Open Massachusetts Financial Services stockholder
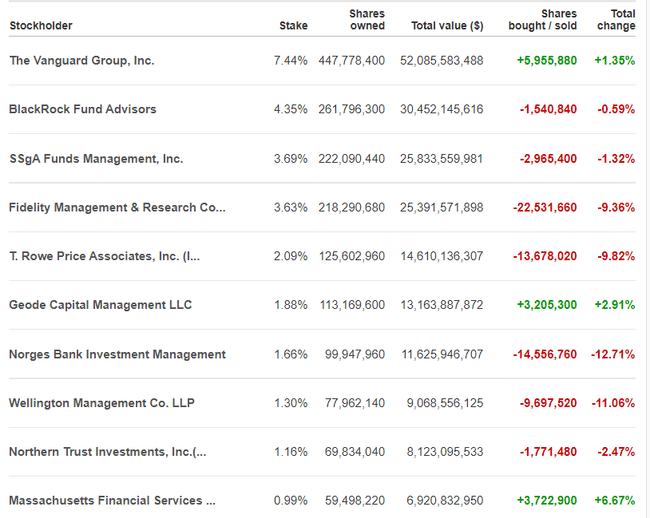650x518 pixels. (x=112, y=500)
